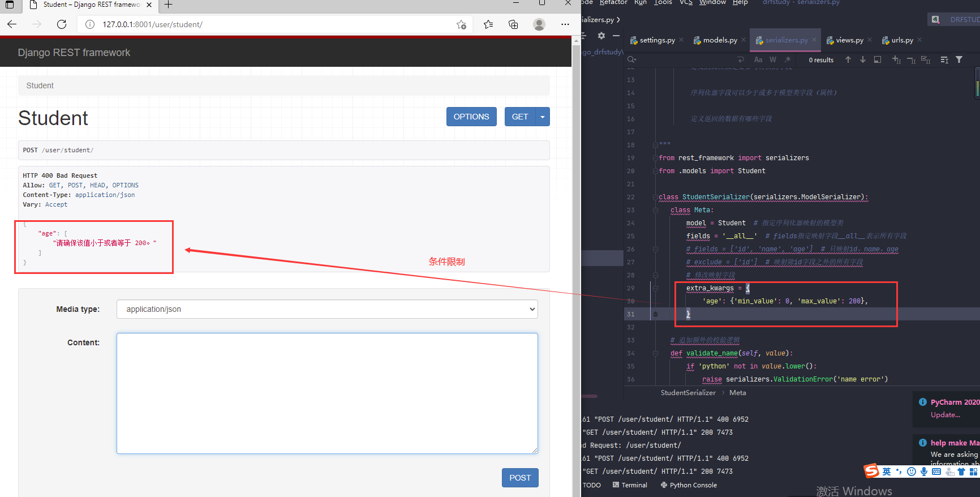
Task: Hide the PyCharm project panel
Action: pyautogui.click(x=616, y=36)
